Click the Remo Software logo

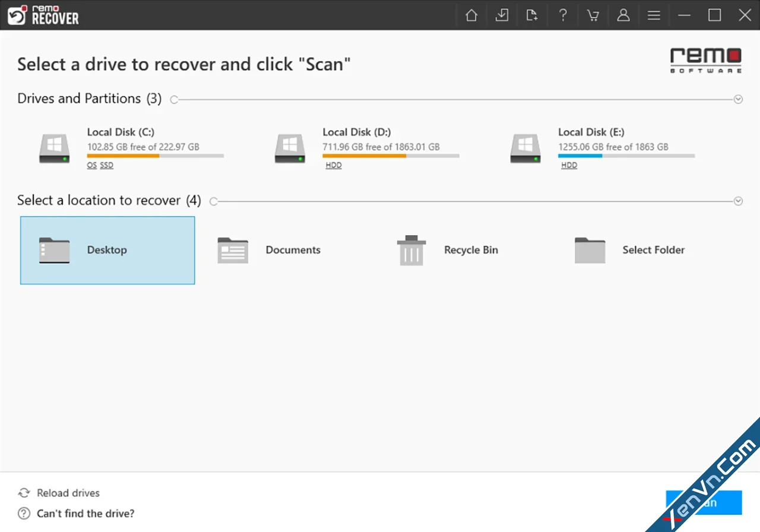tap(706, 61)
